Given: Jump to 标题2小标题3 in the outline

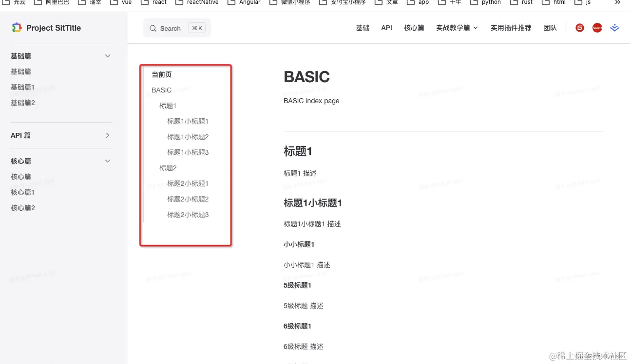Looking at the screenshot, I should tap(188, 215).
